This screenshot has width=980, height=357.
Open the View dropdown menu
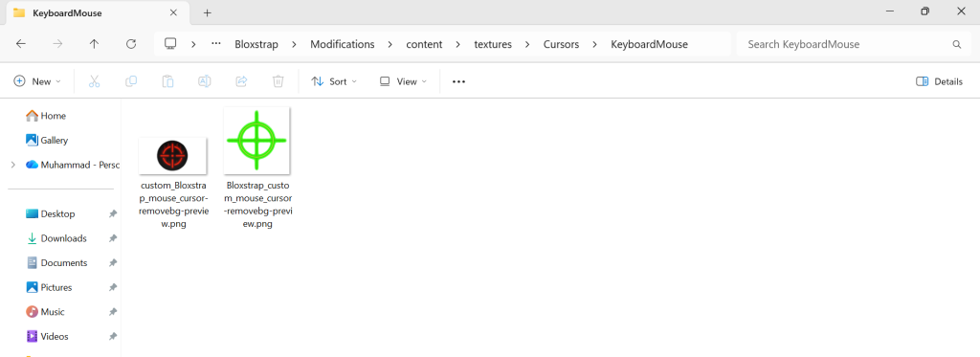pyautogui.click(x=403, y=81)
